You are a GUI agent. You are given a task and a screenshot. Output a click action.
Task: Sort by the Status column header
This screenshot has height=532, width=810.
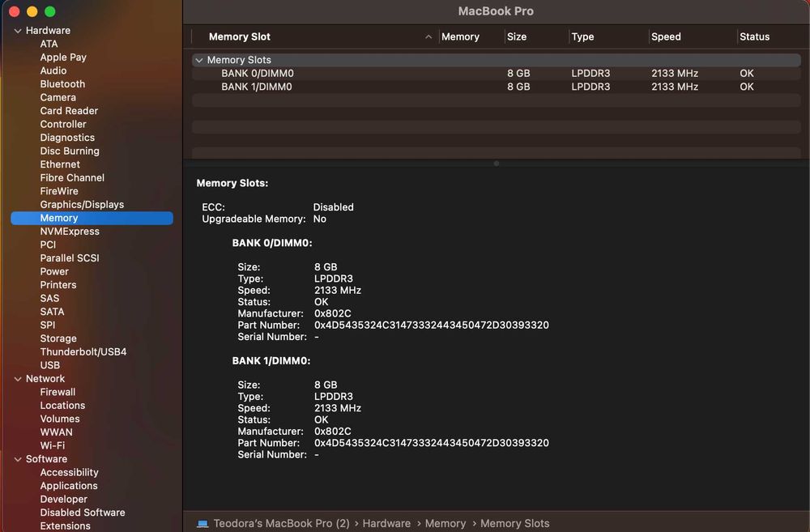pos(754,37)
